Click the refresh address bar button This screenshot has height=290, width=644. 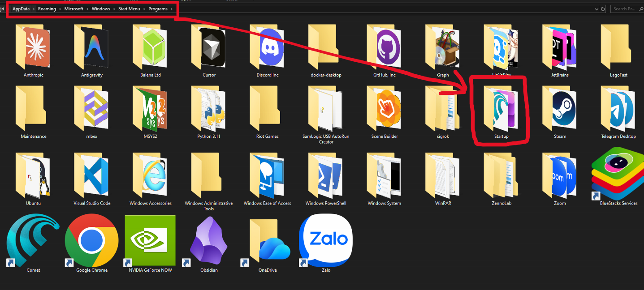pyautogui.click(x=603, y=9)
